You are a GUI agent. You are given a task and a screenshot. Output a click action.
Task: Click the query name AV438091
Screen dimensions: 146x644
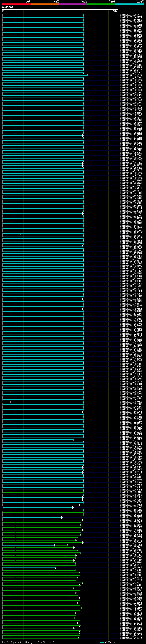pyautogui.click(x=8, y=7)
